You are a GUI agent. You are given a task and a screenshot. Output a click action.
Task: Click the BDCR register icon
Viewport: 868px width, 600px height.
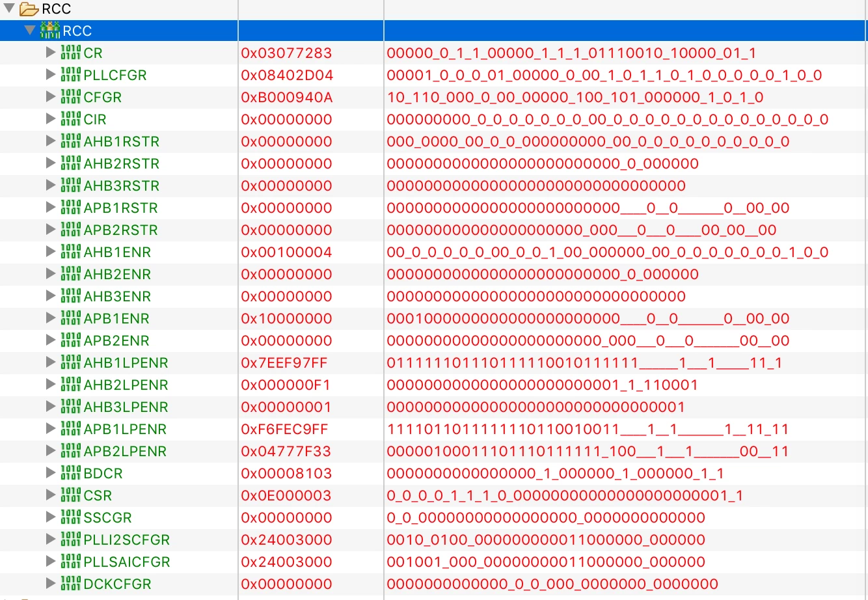click(x=71, y=473)
